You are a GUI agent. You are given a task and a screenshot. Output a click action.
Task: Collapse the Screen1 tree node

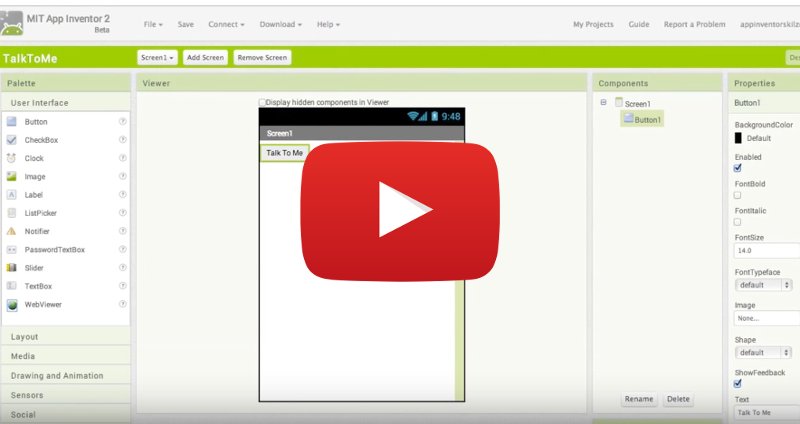pyautogui.click(x=604, y=103)
